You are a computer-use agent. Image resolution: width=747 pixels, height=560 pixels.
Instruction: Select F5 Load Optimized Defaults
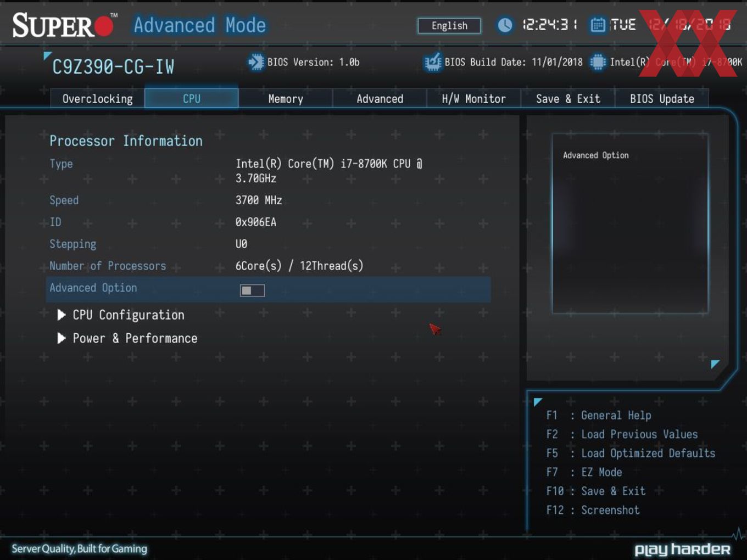631,453
